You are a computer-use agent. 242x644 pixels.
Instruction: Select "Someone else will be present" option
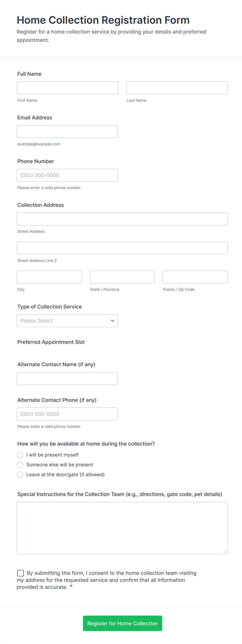click(20, 465)
